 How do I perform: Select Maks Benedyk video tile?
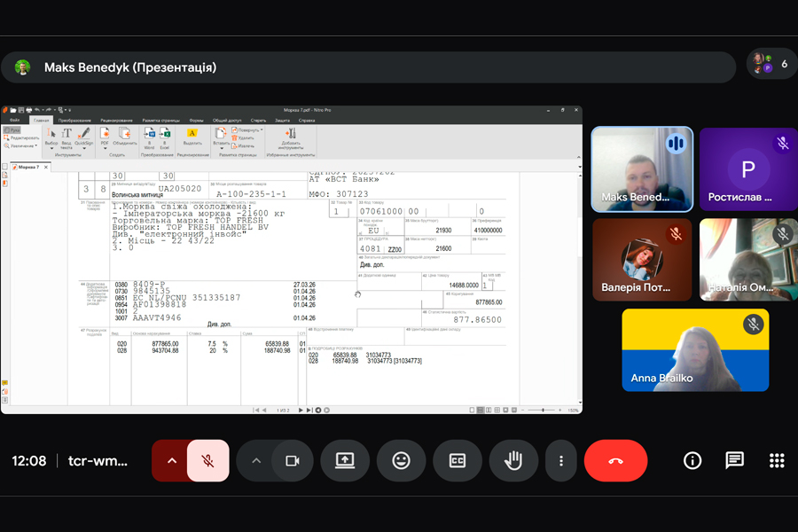click(x=642, y=169)
